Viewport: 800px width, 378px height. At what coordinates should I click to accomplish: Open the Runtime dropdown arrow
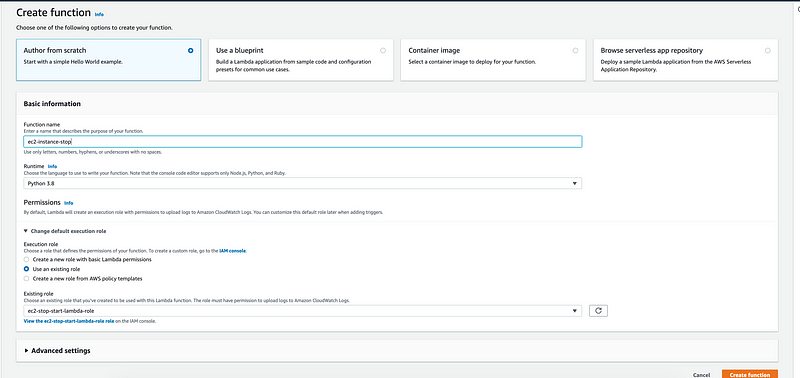coord(574,183)
